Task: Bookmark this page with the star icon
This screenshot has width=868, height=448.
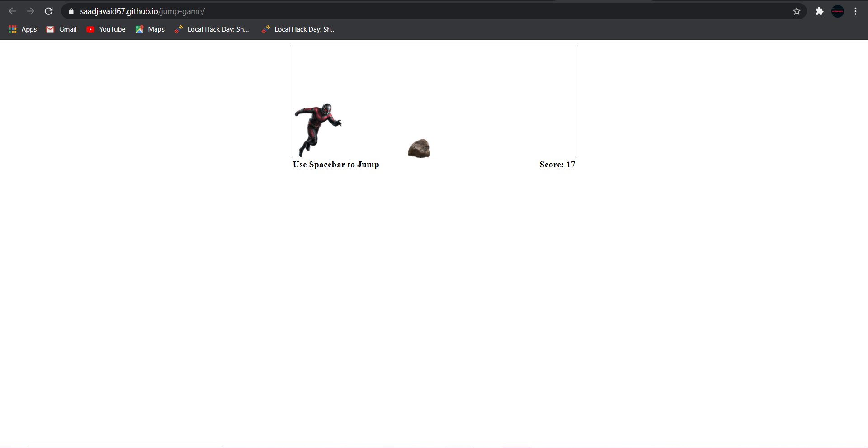Action: point(797,11)
